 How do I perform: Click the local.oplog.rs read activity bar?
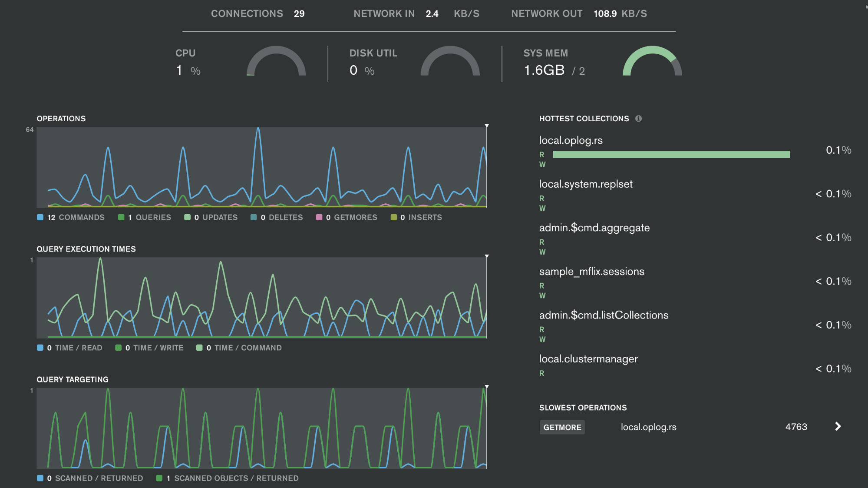click(x=671, y=154)
